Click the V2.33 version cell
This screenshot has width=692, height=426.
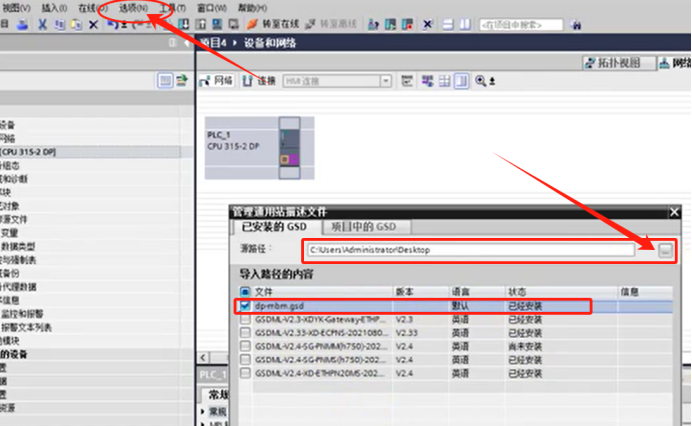406,333
